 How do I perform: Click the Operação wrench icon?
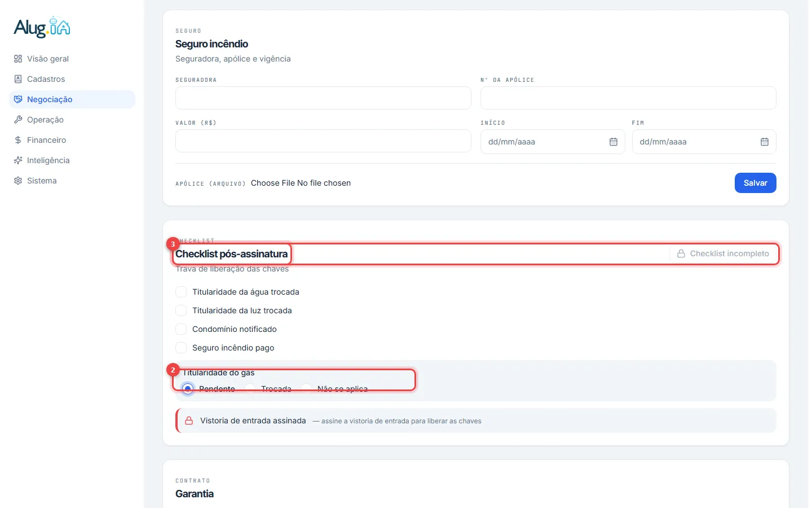(18, 120)
